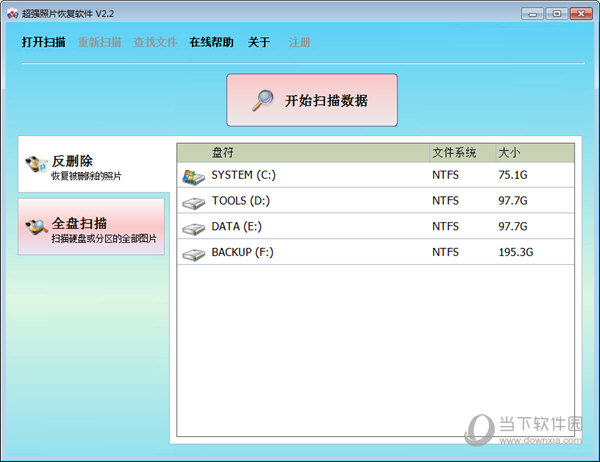Click the SYSTEM (C:) Windows drive icon

(193, 176)
